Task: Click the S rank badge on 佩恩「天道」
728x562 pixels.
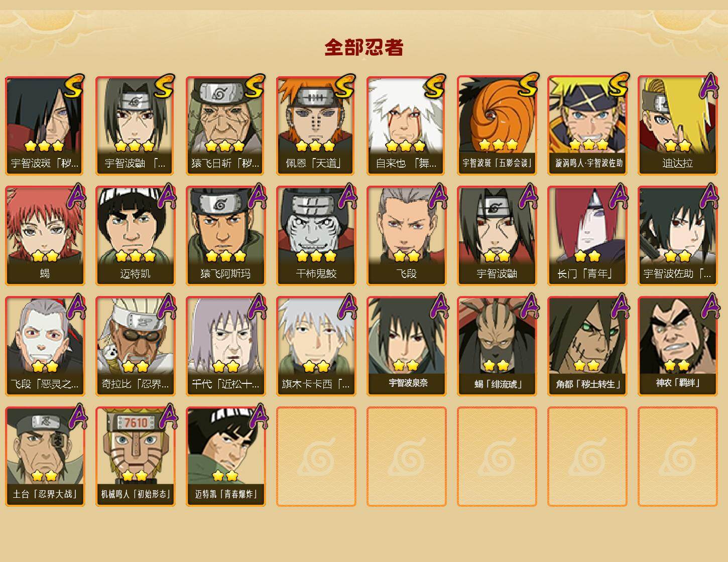Action: point(344,86)
